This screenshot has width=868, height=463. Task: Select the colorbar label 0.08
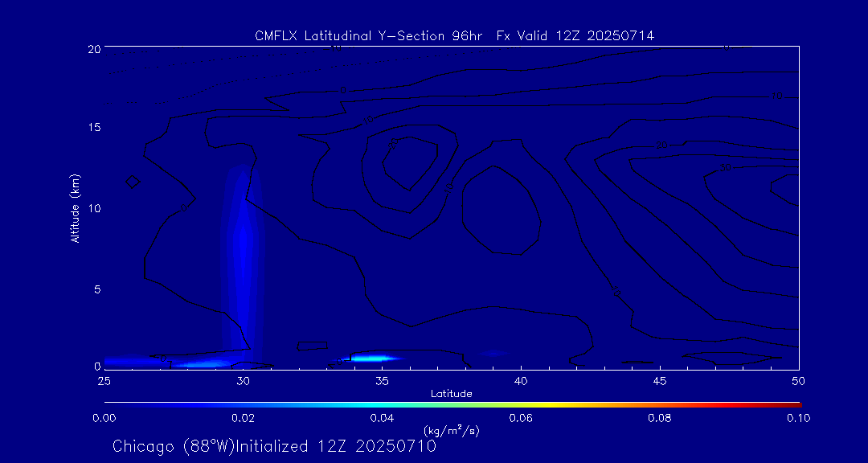point(660,418)
